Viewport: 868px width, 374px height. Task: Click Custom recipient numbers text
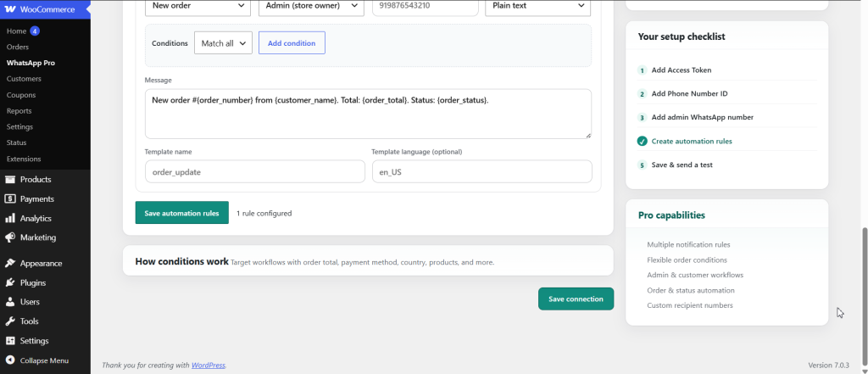690,306
